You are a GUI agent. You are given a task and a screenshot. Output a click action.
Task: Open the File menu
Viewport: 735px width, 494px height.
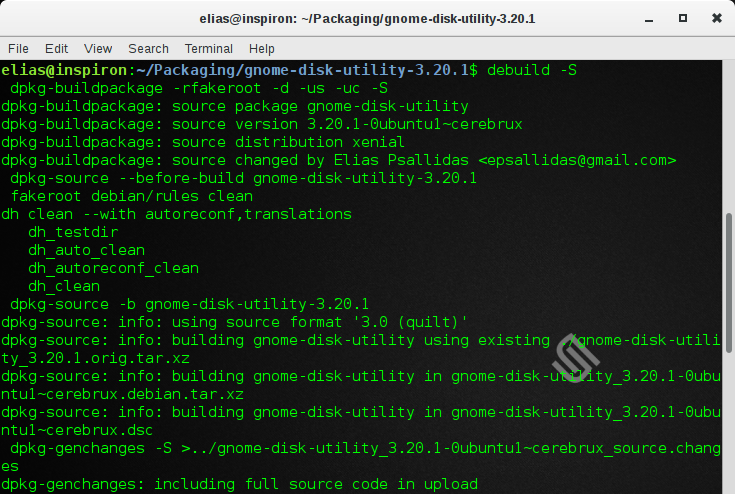tap(18, 48)
